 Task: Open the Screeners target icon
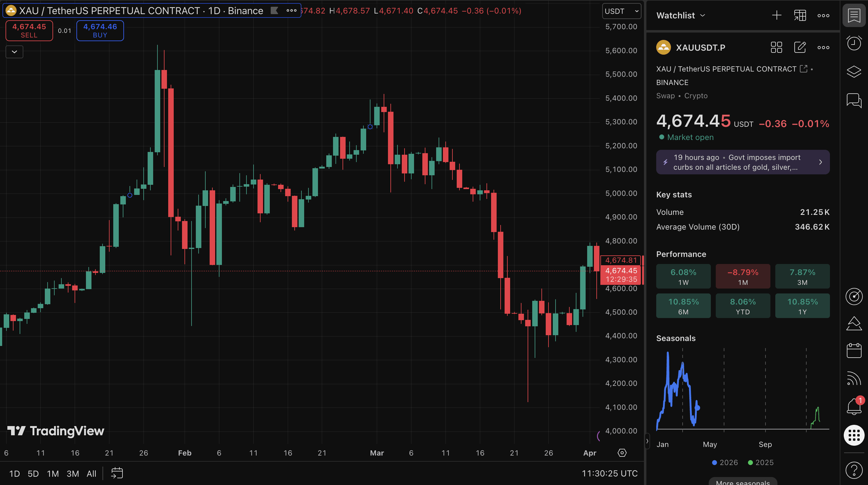854,296
